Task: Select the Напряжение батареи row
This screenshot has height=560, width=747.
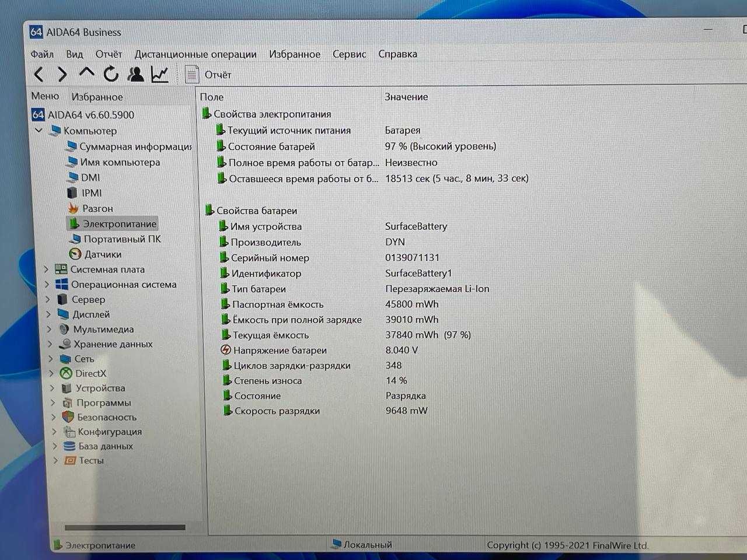Action: click(320, 350)
